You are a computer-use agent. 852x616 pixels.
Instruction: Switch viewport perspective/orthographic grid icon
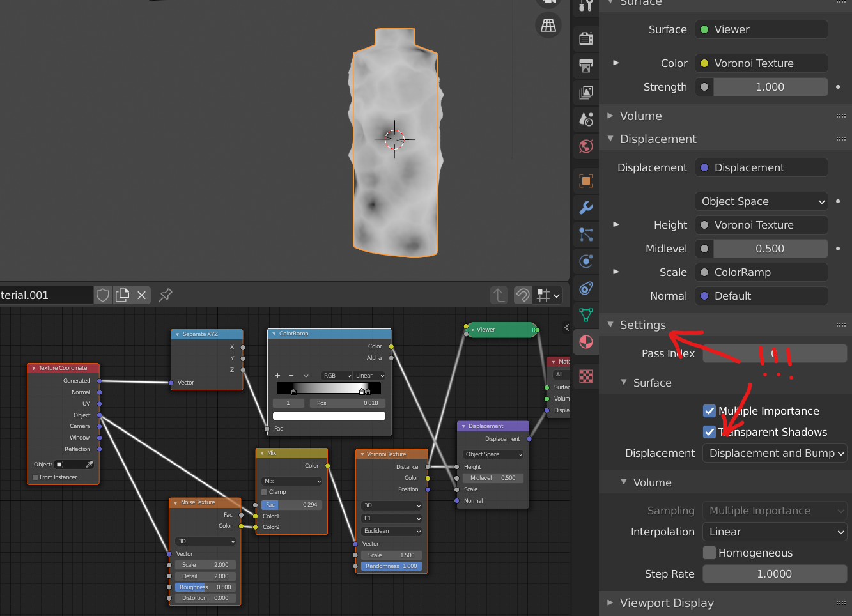548,25
